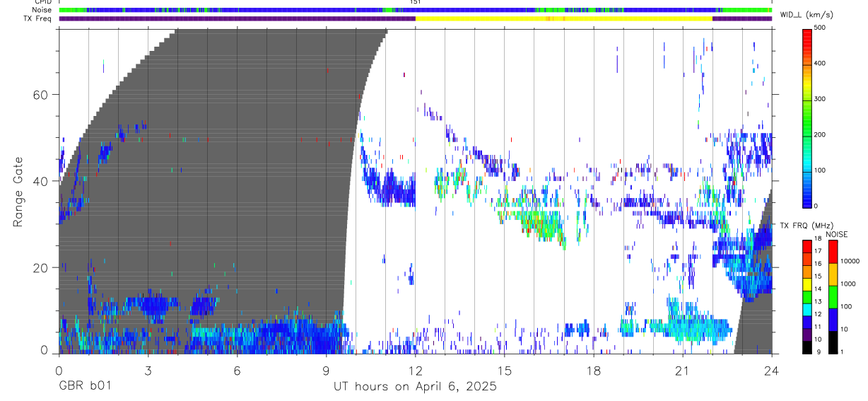Click the 6 label on UT hours axis
The width and height of the screenshot is (868, 401).
click(237, 371)
